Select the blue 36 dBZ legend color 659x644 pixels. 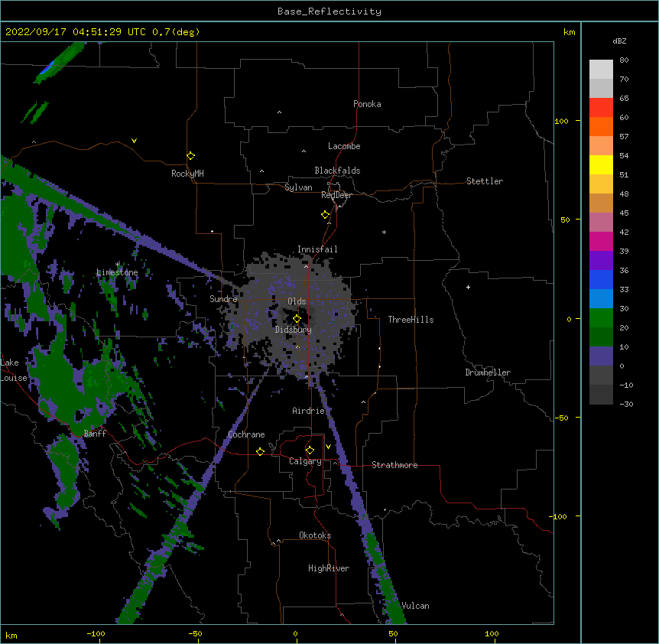tap(601, 280)
